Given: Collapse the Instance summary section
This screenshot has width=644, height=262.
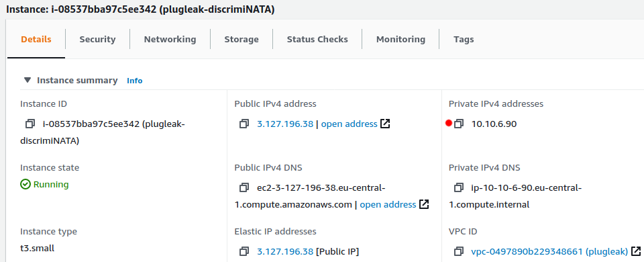Looking at the screenshot, I should 28,80.
